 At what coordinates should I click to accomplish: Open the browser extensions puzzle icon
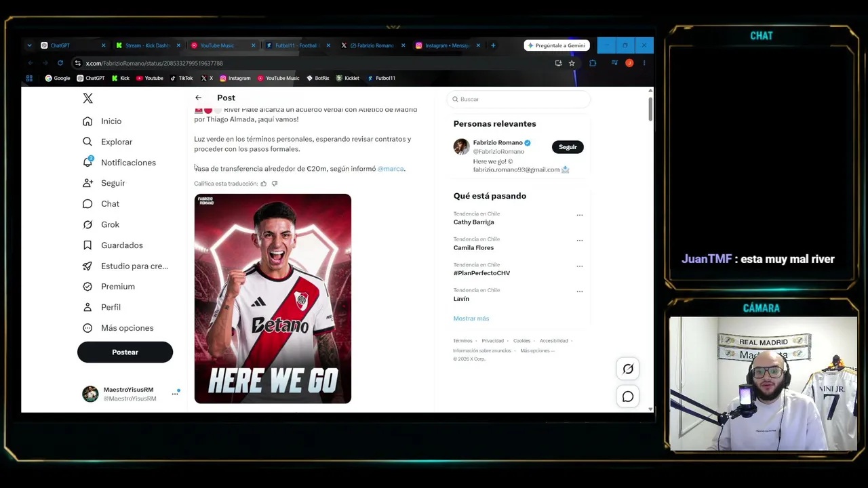[x=593, y=63]
